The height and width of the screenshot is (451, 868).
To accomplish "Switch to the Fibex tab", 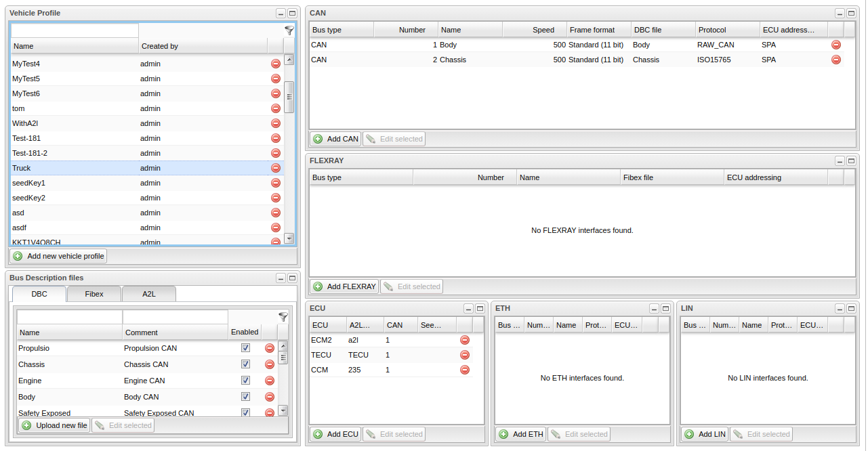I will (x=94, y=294).
